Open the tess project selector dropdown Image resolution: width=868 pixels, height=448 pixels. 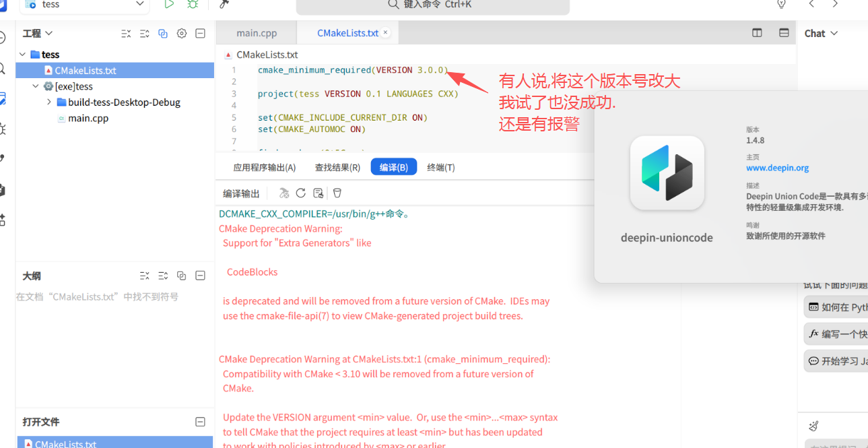(x=84, y=5)
